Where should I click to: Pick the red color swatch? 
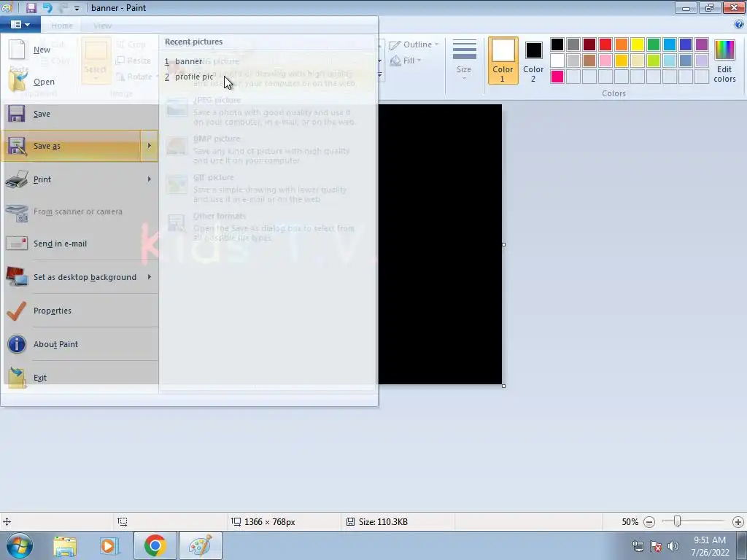coord(605,44)
